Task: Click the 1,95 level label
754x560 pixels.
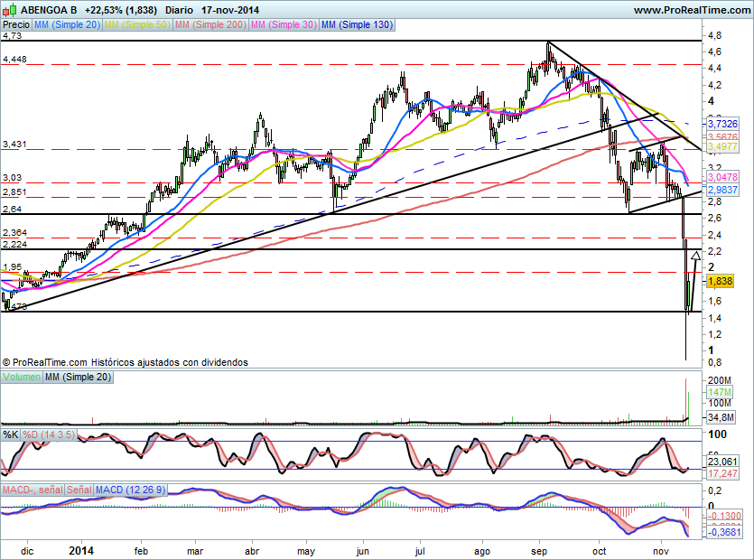Action: pyautogui.click(x=12, y=267)
